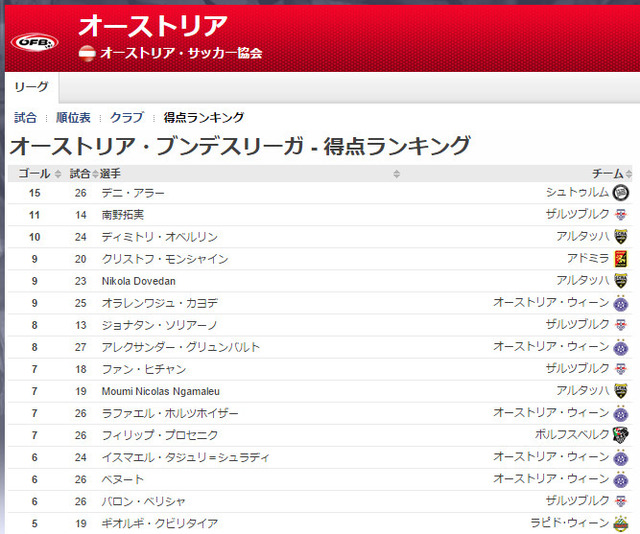Click Salzburg crest in バロン・ベリシャ row

(x=621, y=501)
